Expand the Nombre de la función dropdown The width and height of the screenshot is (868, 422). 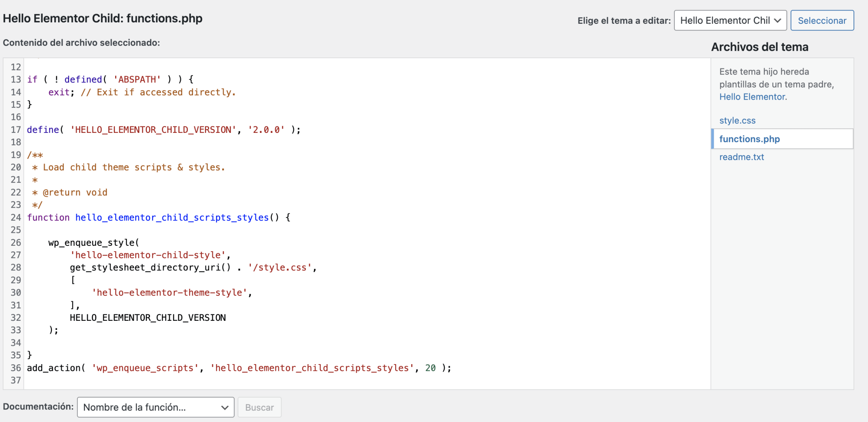pyautogui.click(x=155, y=407)
